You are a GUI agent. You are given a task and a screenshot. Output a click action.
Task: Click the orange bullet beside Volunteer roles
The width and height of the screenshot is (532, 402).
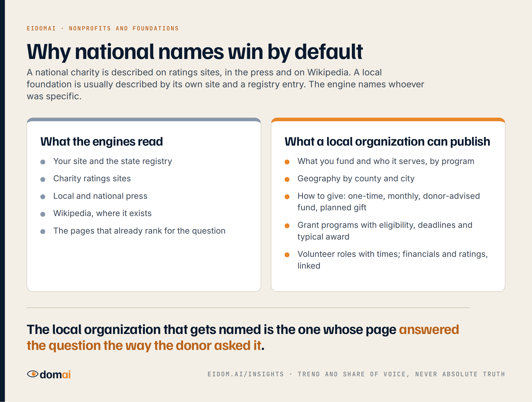point(287,255)
